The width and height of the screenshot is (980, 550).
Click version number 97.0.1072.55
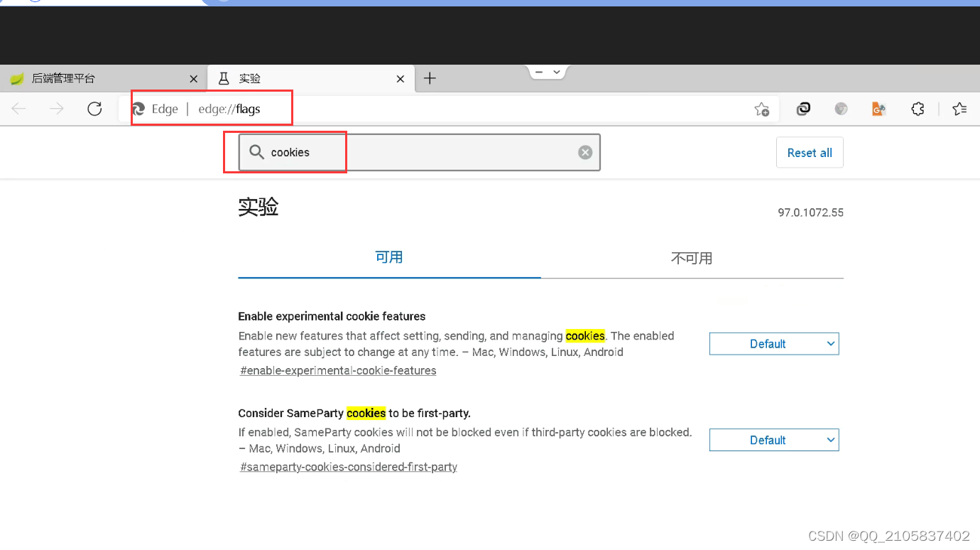(x=810, y=212)
